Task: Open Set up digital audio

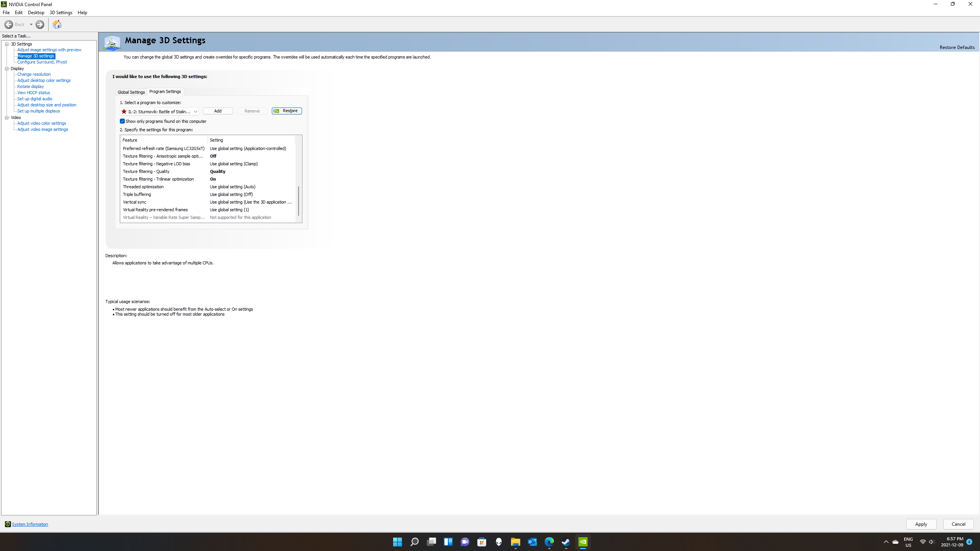Action: click(35, 99)
